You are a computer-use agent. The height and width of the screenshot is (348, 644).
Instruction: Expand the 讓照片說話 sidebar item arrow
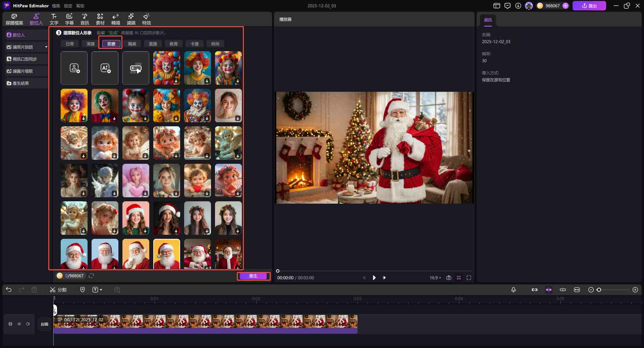click(x=46, y=47)
